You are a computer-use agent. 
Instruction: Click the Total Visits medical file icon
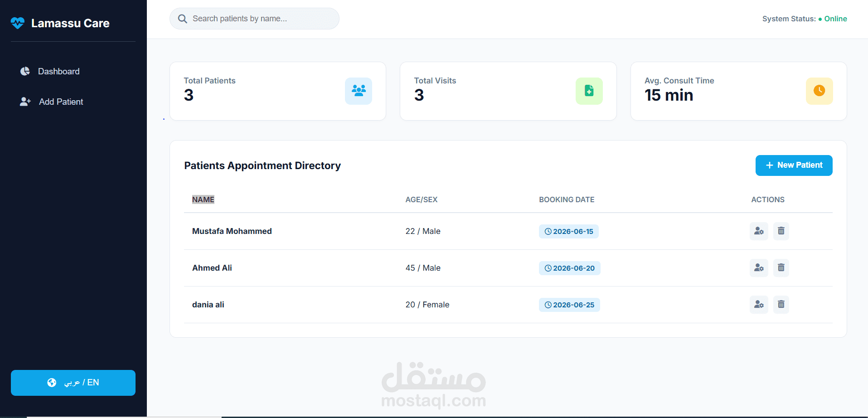pyautogui.click(x=589, y=91)
